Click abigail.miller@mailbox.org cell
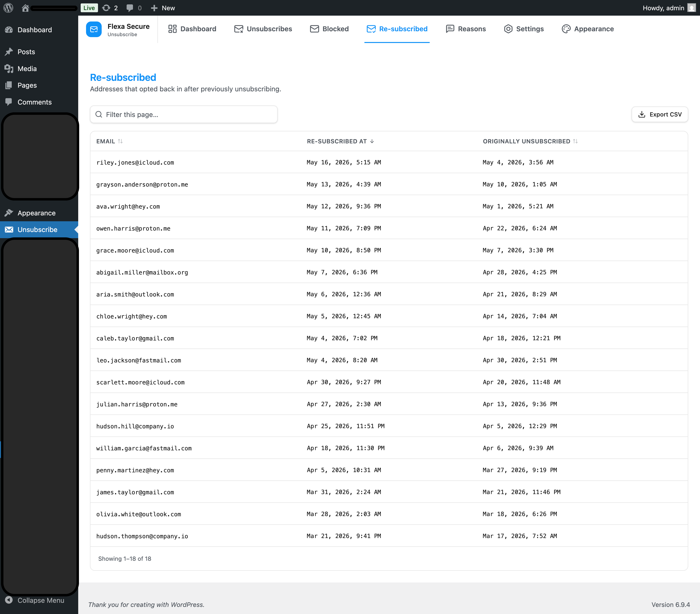Screen dimensions: 700x614 [x=142, y=272]
